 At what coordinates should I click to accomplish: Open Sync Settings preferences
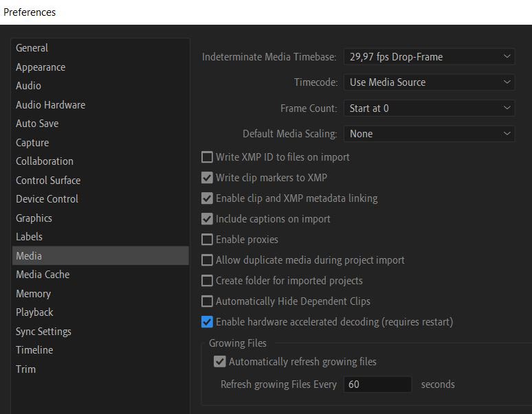pos(43,332)
